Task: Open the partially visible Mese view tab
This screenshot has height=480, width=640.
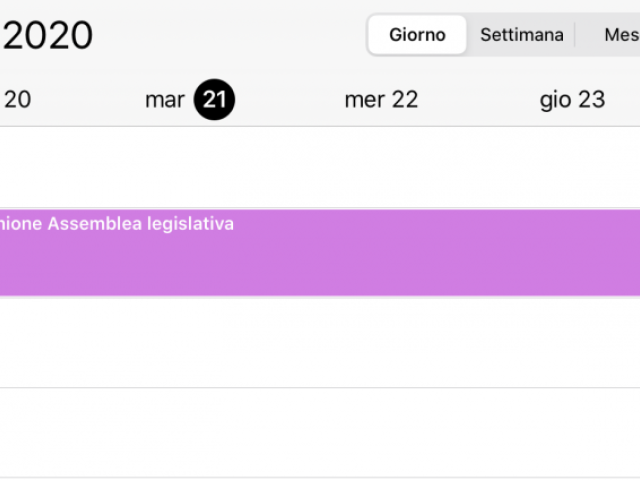Action: 620,35
